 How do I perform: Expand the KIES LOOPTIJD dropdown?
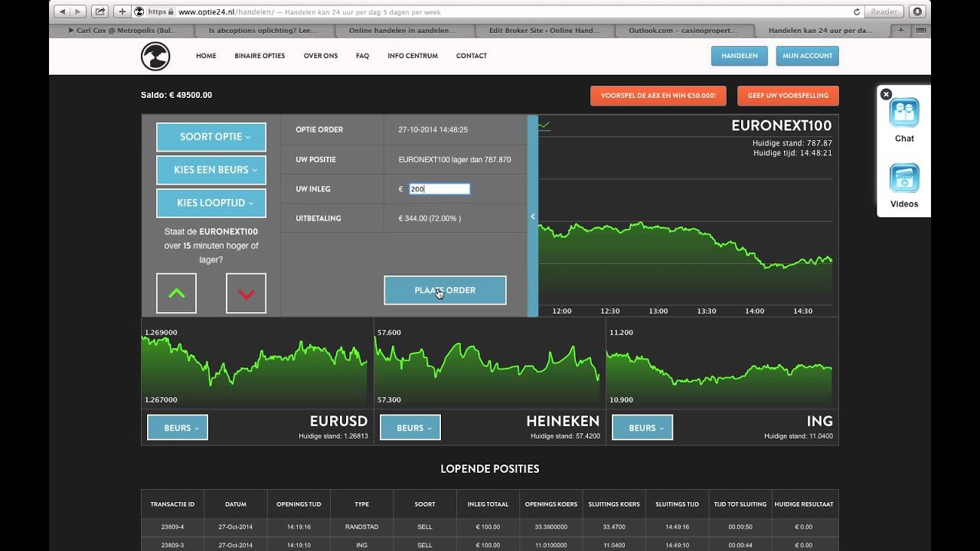211,204
